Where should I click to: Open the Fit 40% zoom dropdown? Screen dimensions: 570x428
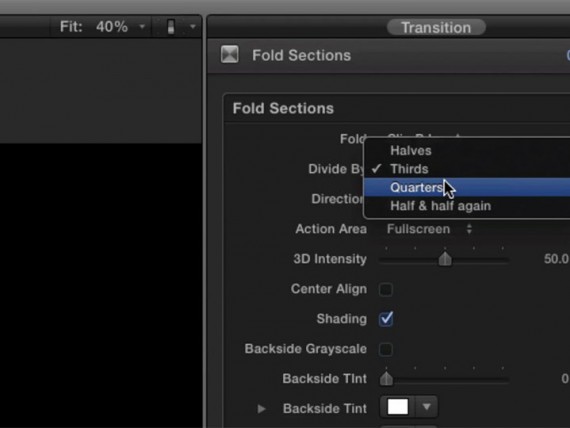coord(102,27)
